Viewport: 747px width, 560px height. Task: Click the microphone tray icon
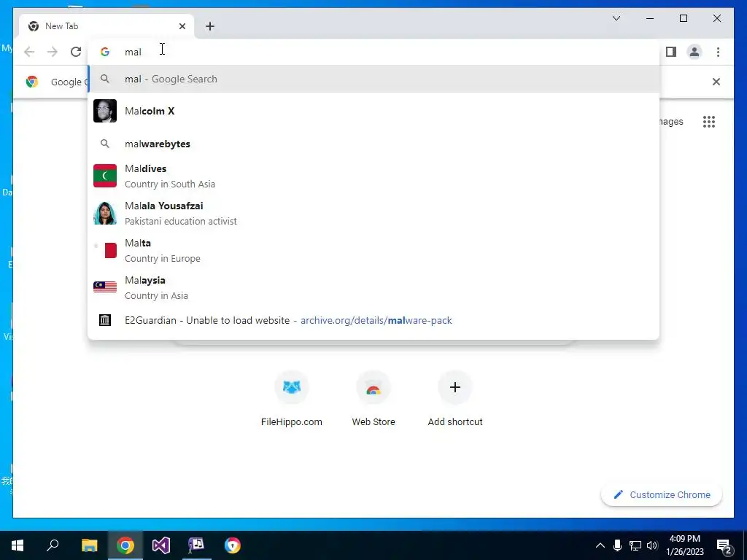point(617,545)
